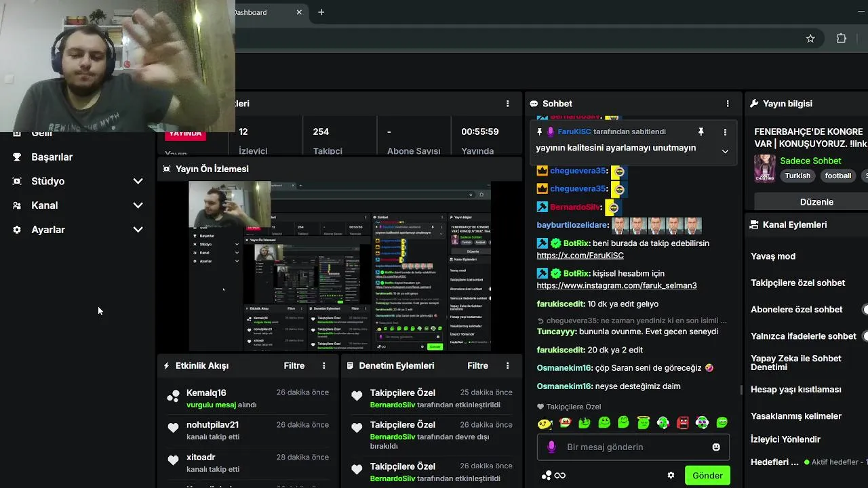
Task: Unpin the pinned chat message
Action: click(x=701, y=131)
